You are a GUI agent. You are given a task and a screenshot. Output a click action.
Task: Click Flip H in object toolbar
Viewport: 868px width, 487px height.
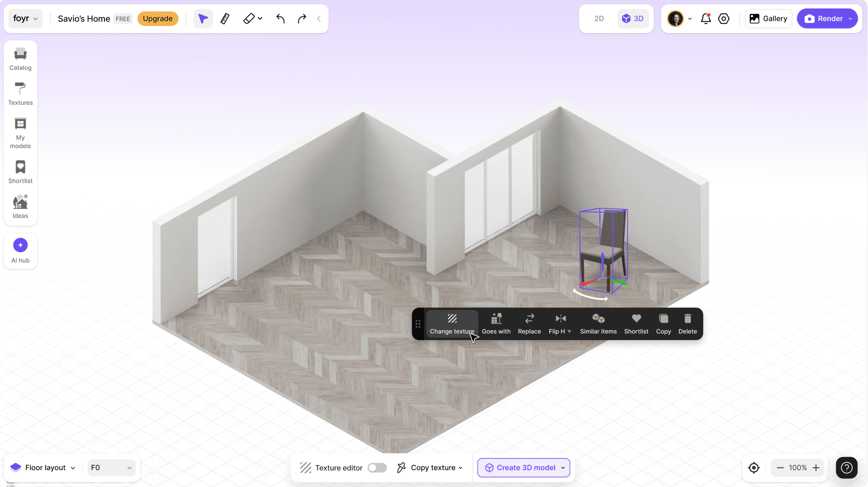pyautogui.click(x=560, y=324)
